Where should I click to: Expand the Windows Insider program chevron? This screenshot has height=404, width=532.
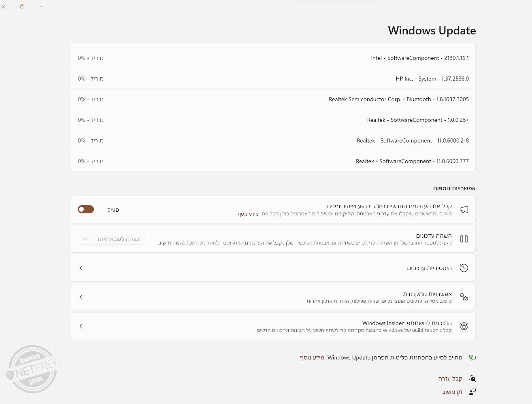[81, 326]
